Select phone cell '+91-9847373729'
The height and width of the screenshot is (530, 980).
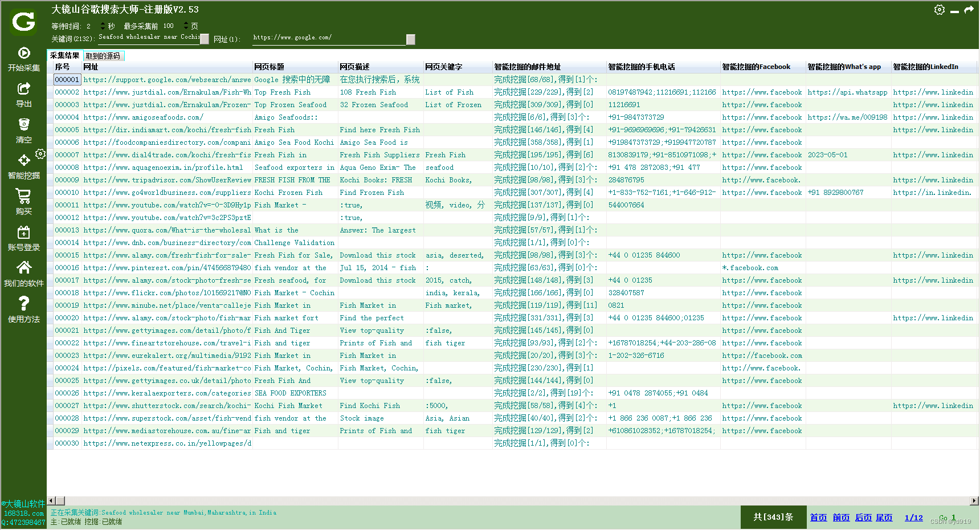(663, 117)
